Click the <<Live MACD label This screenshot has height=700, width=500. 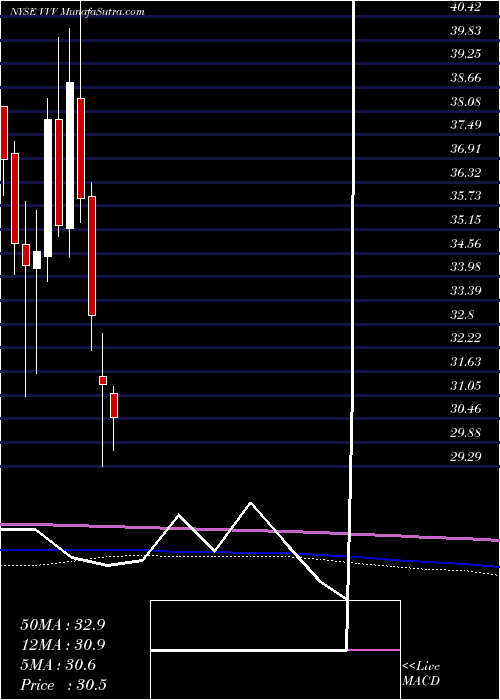[x=421, y=673]
